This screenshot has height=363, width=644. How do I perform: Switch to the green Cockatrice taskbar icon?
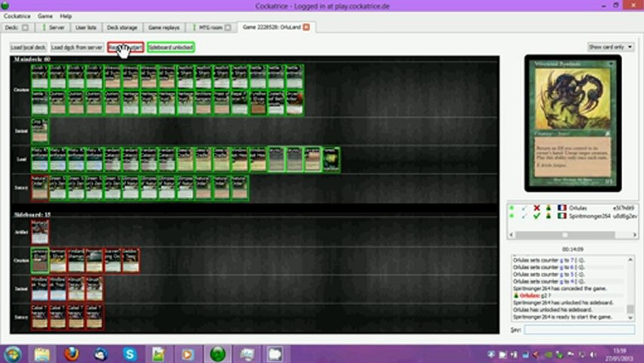coord(218,354)
